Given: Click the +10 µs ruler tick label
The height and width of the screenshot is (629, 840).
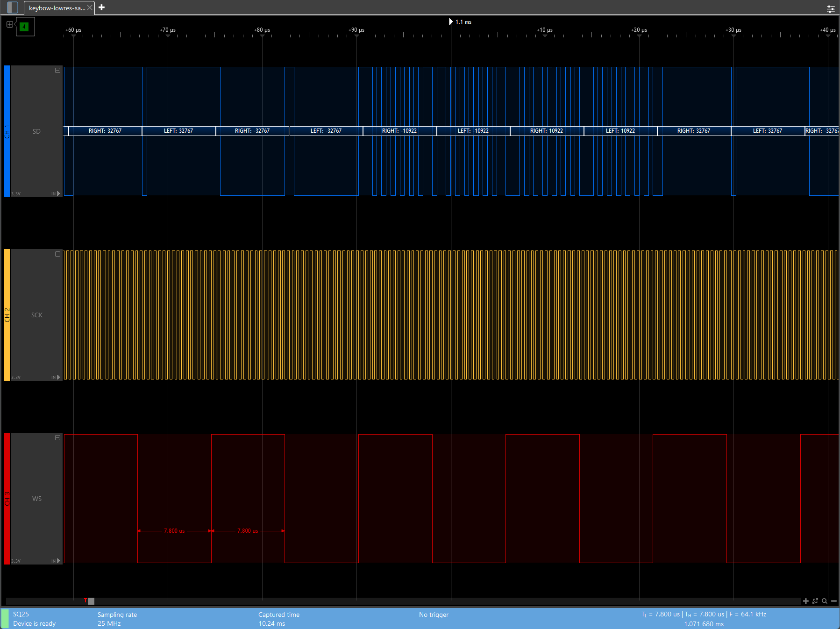Looking at the screenshot, I should tap(545, 30).
